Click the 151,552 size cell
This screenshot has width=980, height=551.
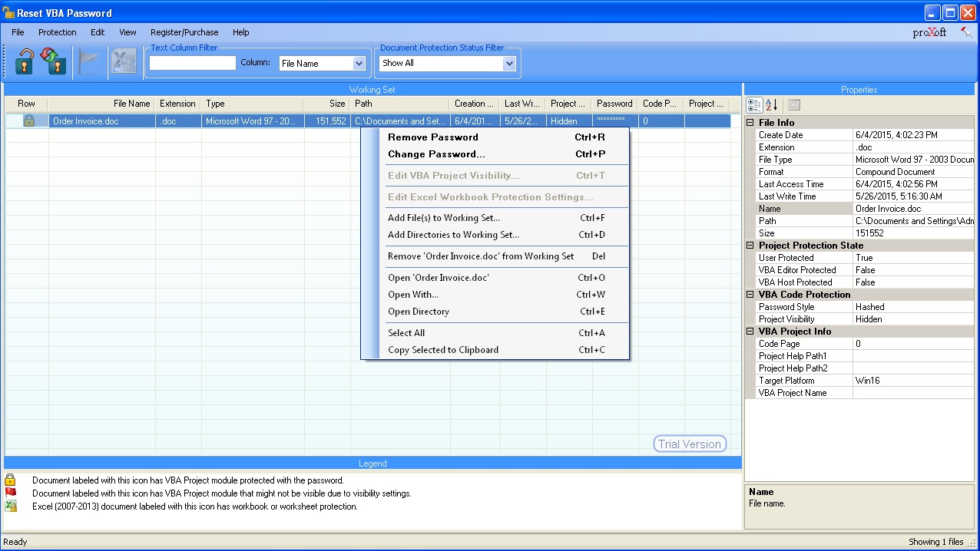point(326,121)
